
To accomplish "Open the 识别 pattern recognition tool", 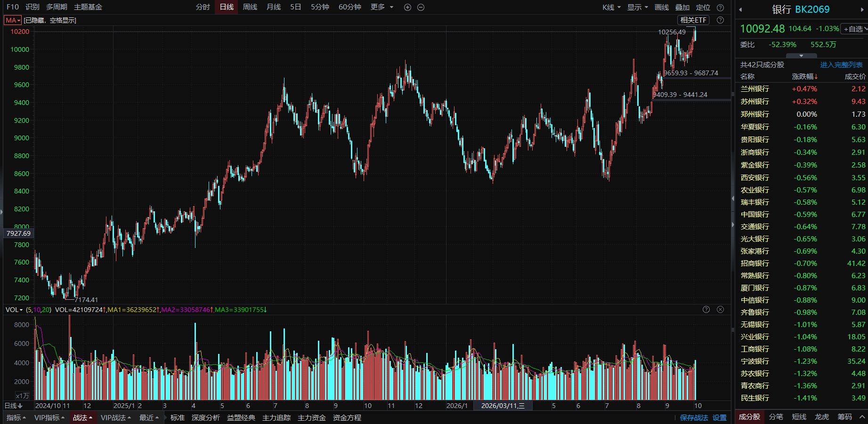I will coord(32,7).
